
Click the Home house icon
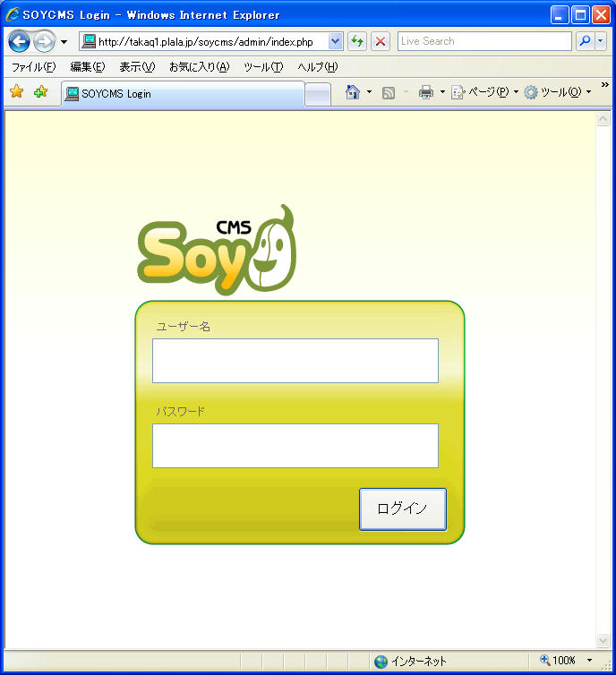click(352, 92)
